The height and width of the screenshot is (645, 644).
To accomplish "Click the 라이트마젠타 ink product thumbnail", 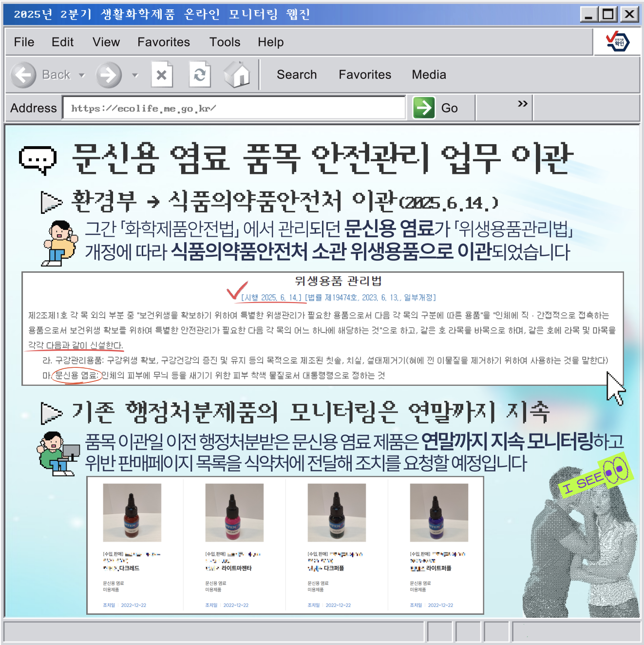I will point(234,512).
